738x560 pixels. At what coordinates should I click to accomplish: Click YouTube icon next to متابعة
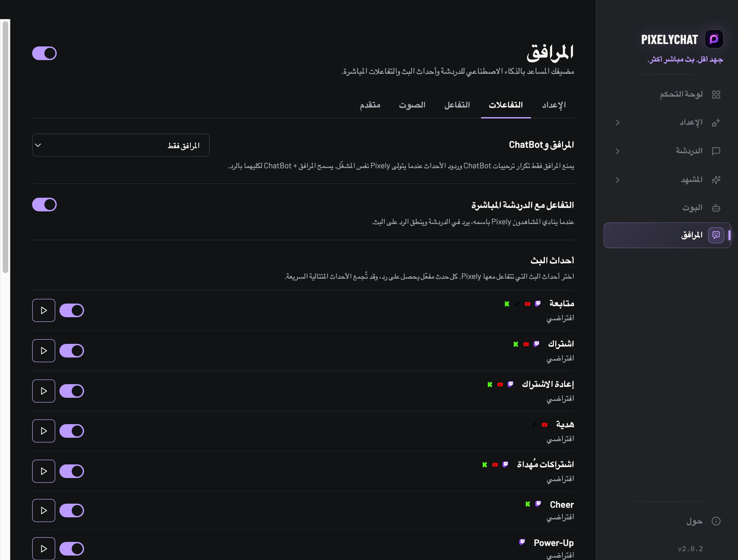point(528,304)
